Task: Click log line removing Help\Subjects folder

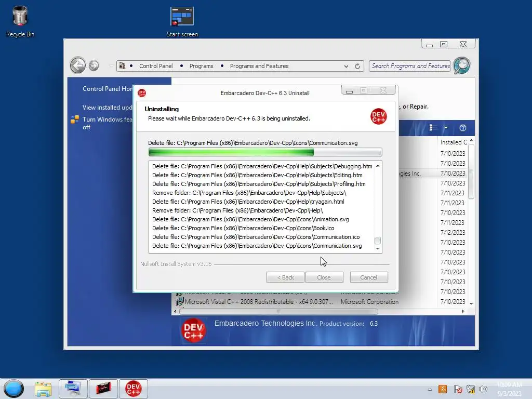Action: tap(249, 193)
